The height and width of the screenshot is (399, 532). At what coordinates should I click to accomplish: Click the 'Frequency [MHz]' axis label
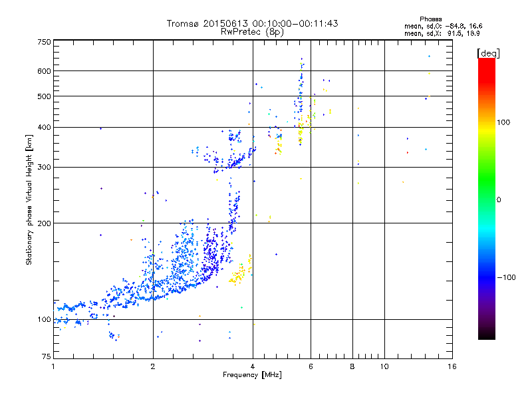[252, 375]
